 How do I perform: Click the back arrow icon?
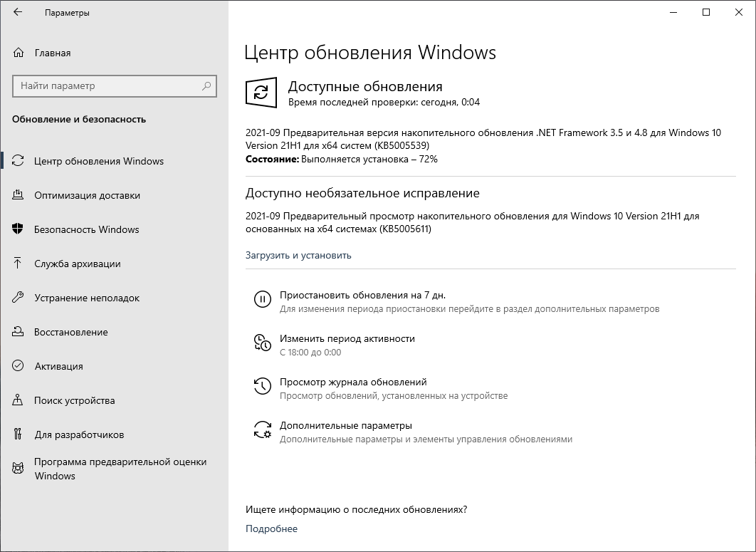click(x=18, y=13)
